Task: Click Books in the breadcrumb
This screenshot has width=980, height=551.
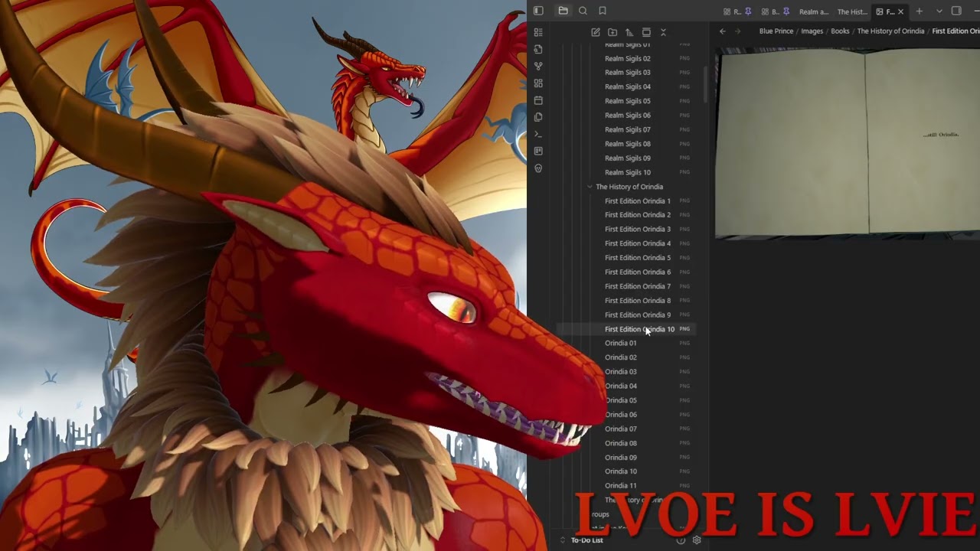Action: [840, 31]
